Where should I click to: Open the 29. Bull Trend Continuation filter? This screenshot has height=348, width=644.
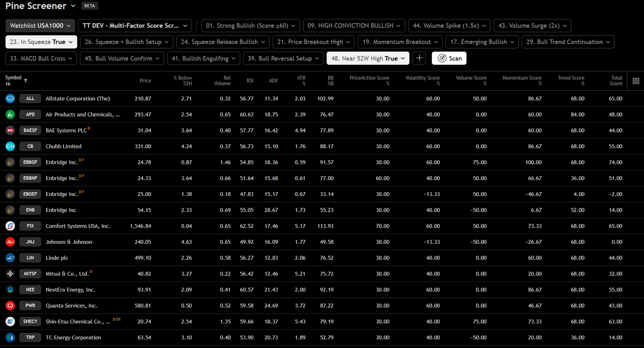pyautogui.click(x=568, y=42)
